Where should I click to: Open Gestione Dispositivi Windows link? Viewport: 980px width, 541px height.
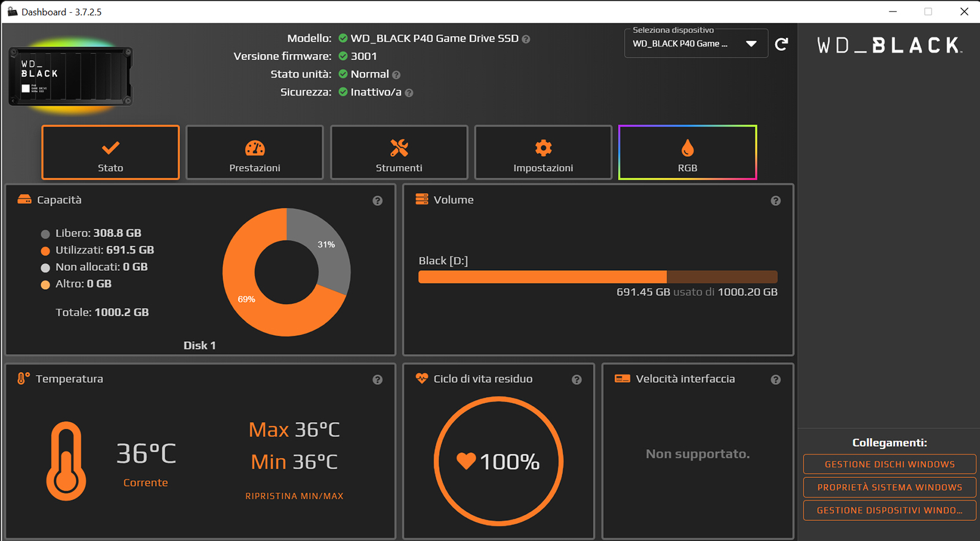[x=889, y=510]
